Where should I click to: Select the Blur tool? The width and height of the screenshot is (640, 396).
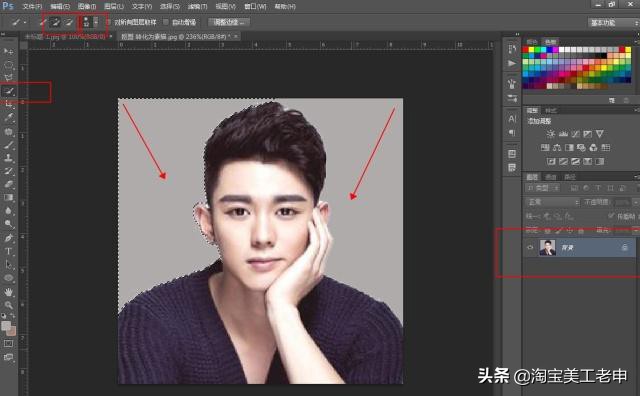coord(8,211)
